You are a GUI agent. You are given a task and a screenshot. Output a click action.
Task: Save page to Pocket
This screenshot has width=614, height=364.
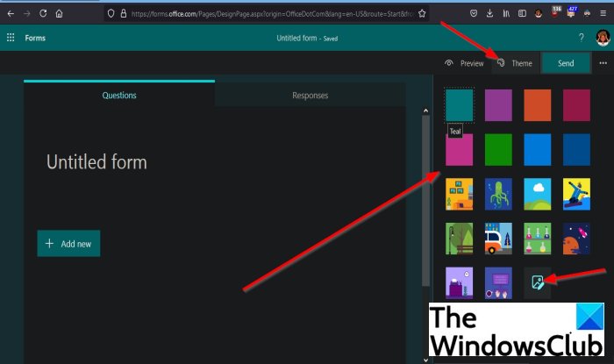pos(474,14)
